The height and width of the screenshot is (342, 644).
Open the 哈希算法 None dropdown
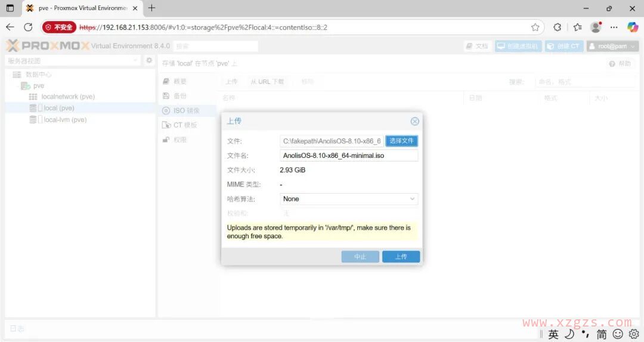349,199
